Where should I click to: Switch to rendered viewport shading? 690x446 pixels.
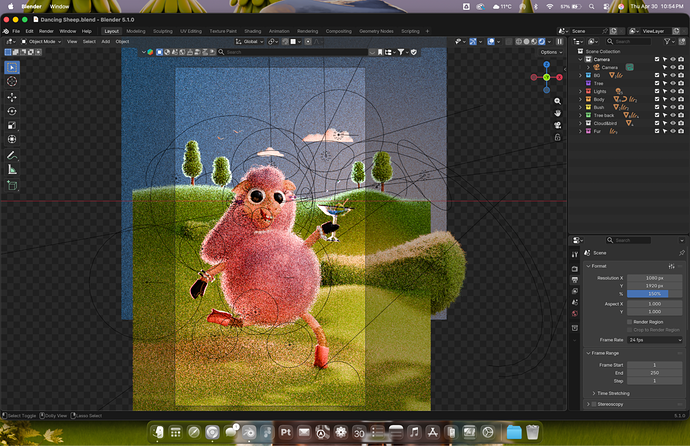pyautogui.click(x=542, y=41)
